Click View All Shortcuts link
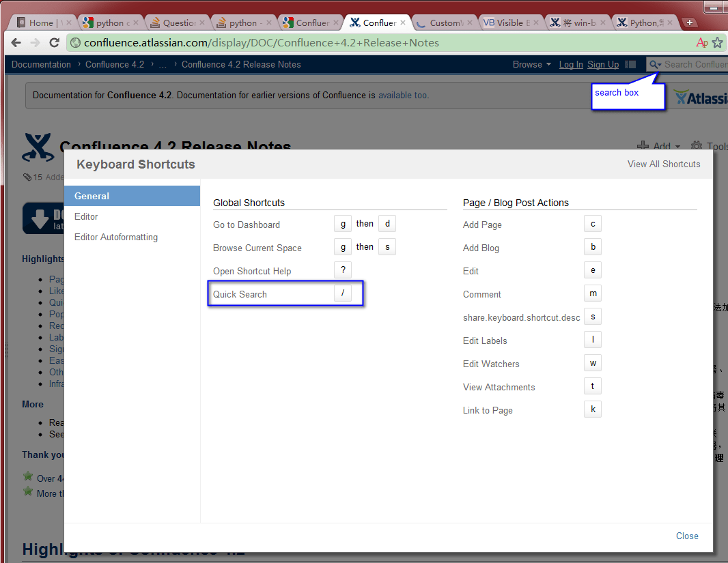This screenshot has height=563, width=728. pos(664,164)
